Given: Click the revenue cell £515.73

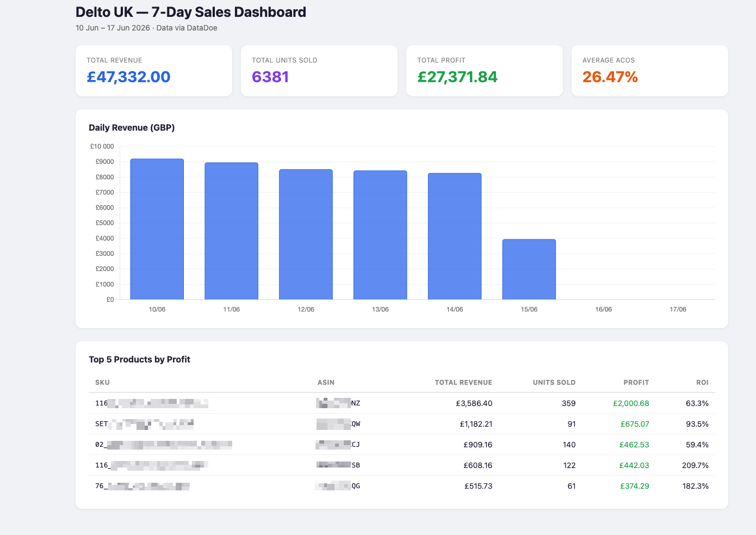Looking at the screenshot, I should (479, 486).
